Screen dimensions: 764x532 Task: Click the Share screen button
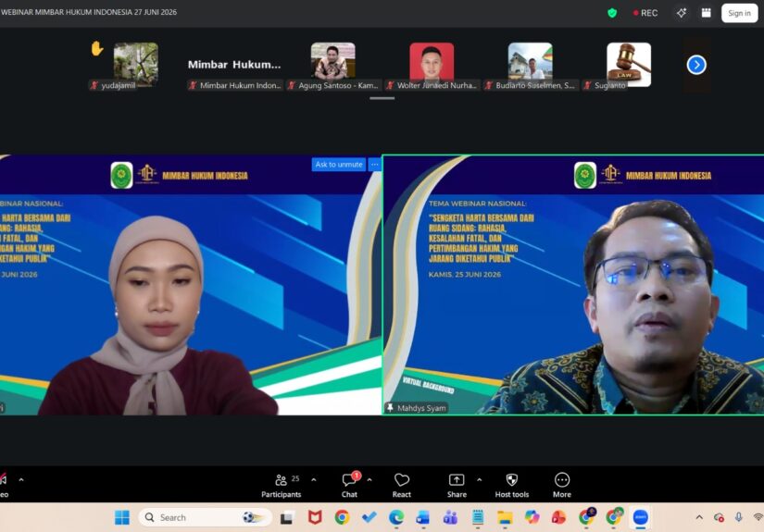(457, 485)
